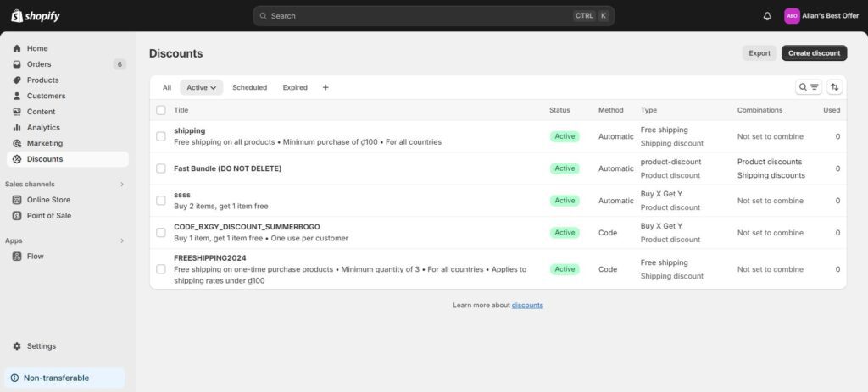Toggle the select-all discounts checkbox
This screenshot has height=392, width=868.
coord(161,110)
